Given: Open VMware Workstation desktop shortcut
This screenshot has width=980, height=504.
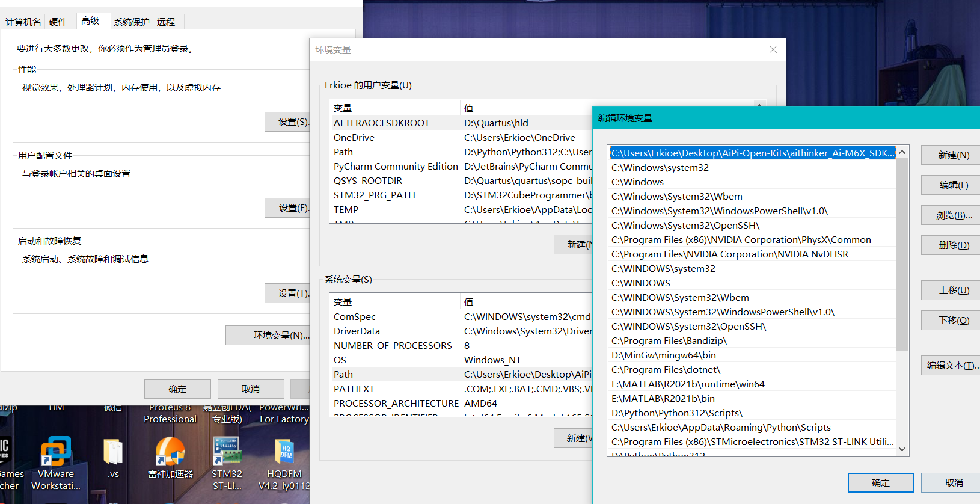Looking at the screenshot, I should [56, 463].
